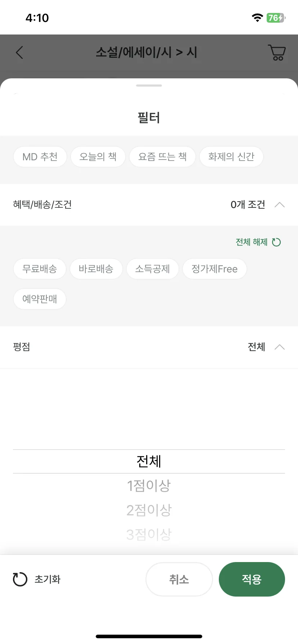Select 1점이상 in the rating picker
Screen dimensions: 298x644
[x=149, y=486]
